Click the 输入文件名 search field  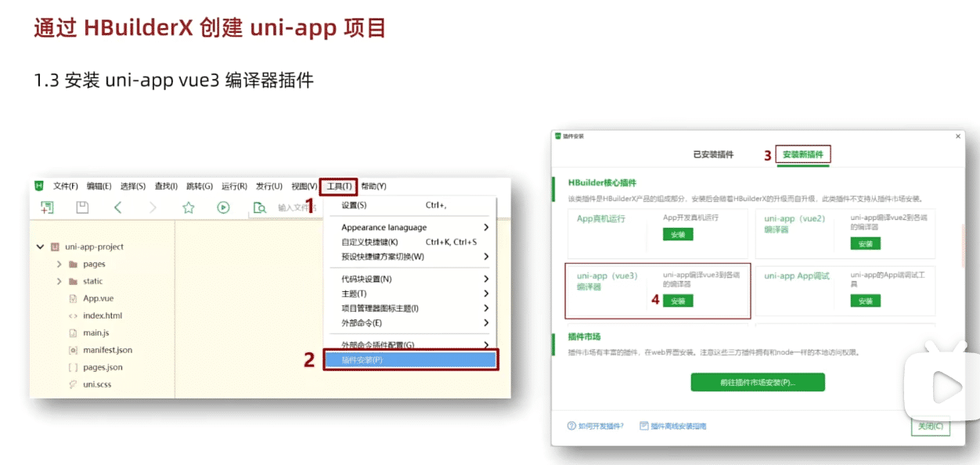297,208
